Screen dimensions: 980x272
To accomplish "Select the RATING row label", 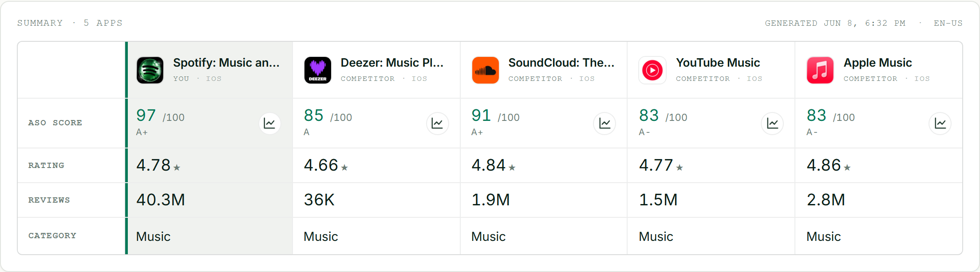I will [46, 165].
